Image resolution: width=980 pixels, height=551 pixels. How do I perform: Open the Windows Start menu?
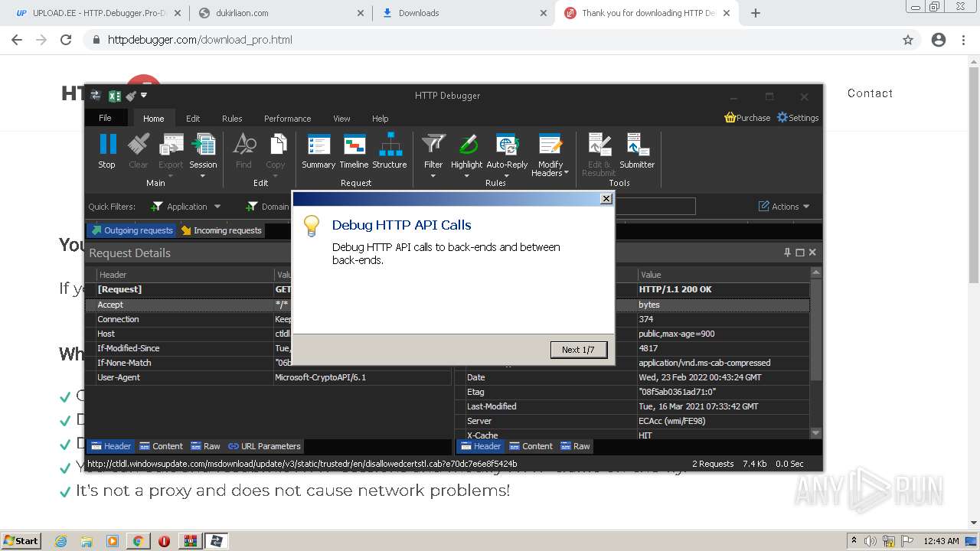(x=21, y=540)
